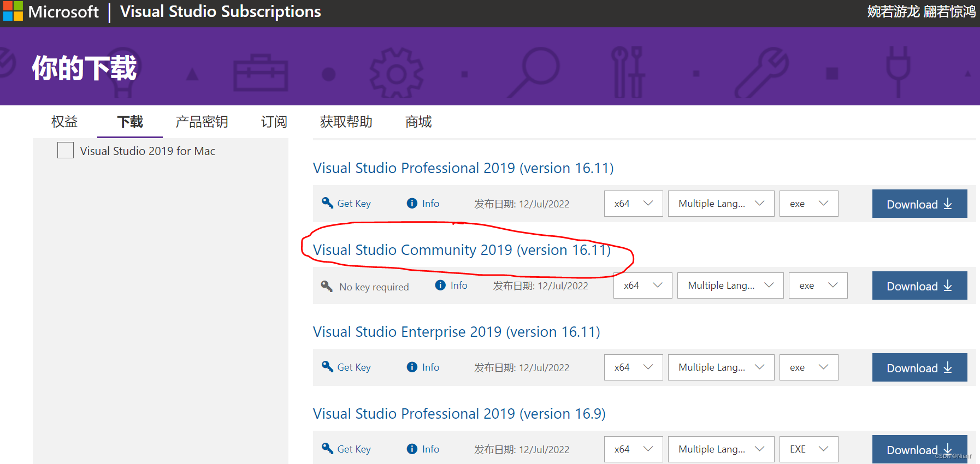Screen dimensions: 980x464
Task: Open Visual Studio Enterprise 2019 (version 16.11) title link
Action: coord(457,332)
